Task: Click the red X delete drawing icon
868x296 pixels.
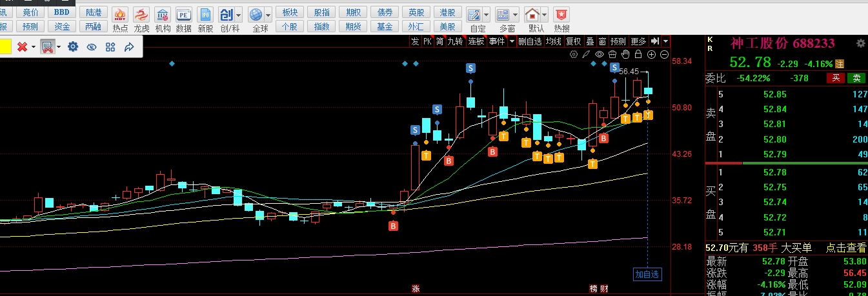Action: [x=22, y=46]
